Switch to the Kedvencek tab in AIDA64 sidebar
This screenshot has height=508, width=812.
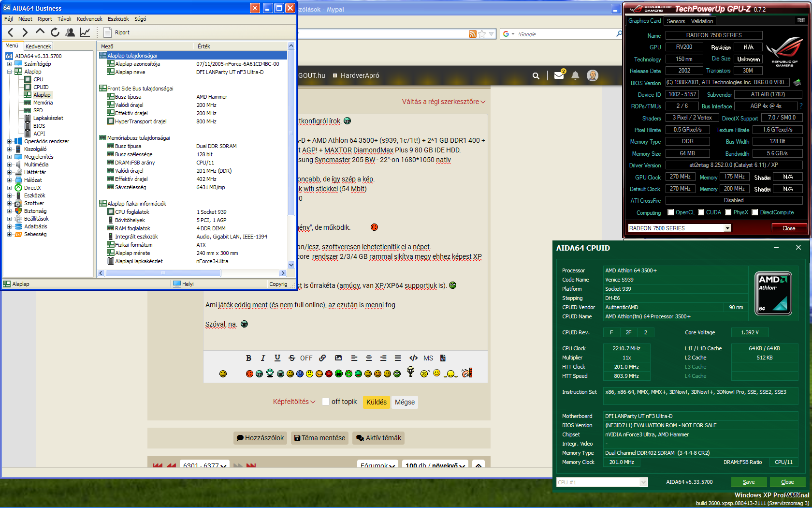tap(38, 46)
